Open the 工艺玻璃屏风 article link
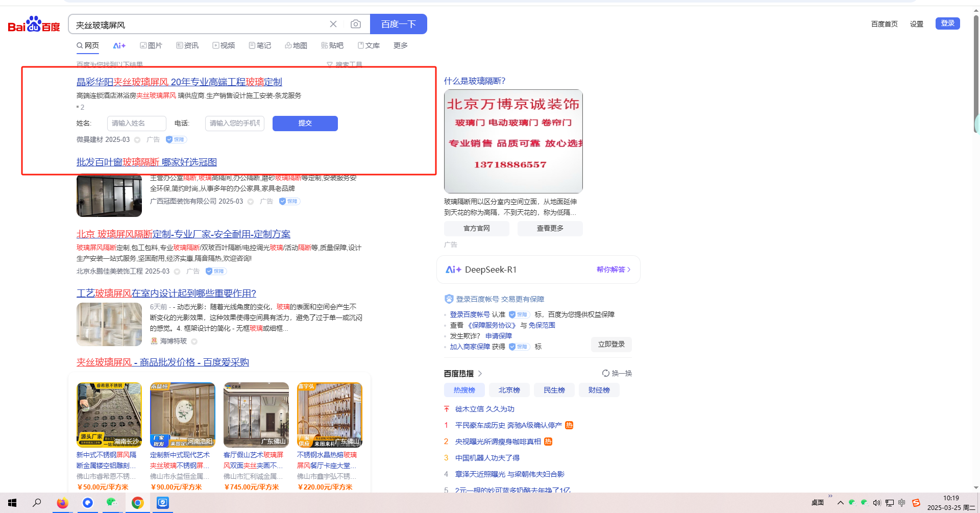This screenshot has width=980, height=513. (x=166, y=293)
